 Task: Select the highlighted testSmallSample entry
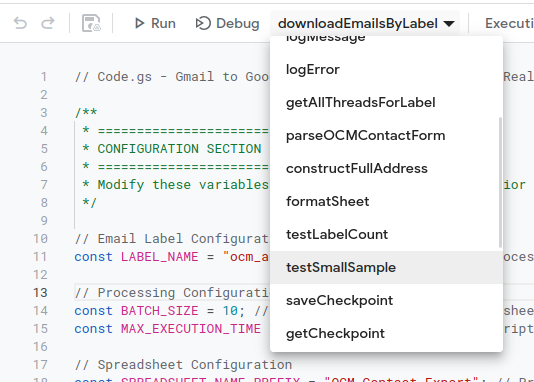click(386, 268)
